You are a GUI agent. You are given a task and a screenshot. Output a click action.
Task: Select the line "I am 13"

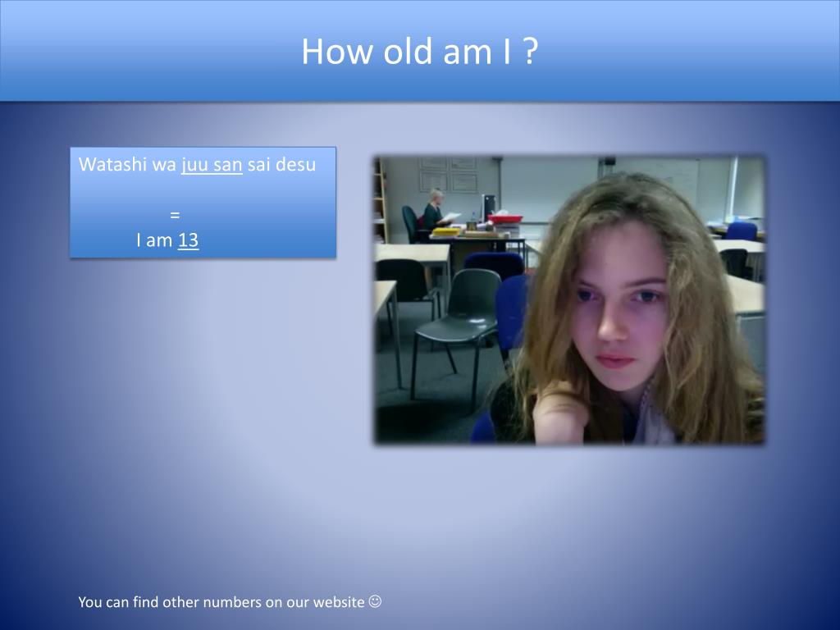click(x=167, y=240)
